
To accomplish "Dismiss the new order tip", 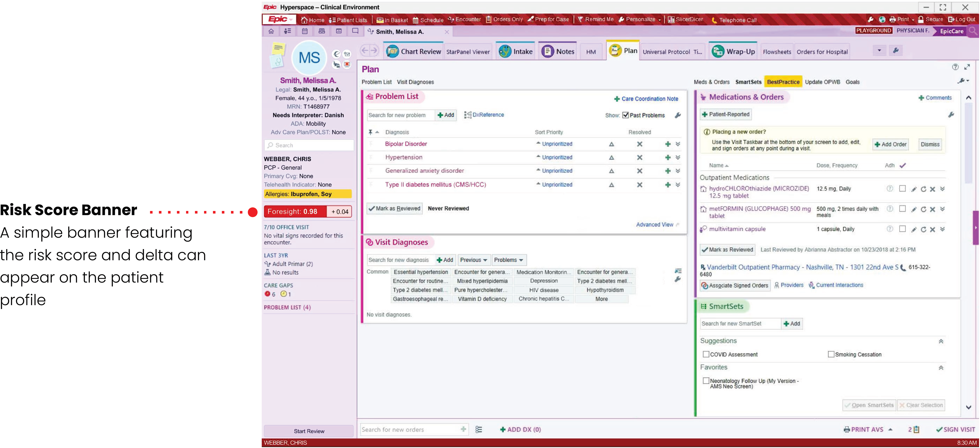I will 930,144.
